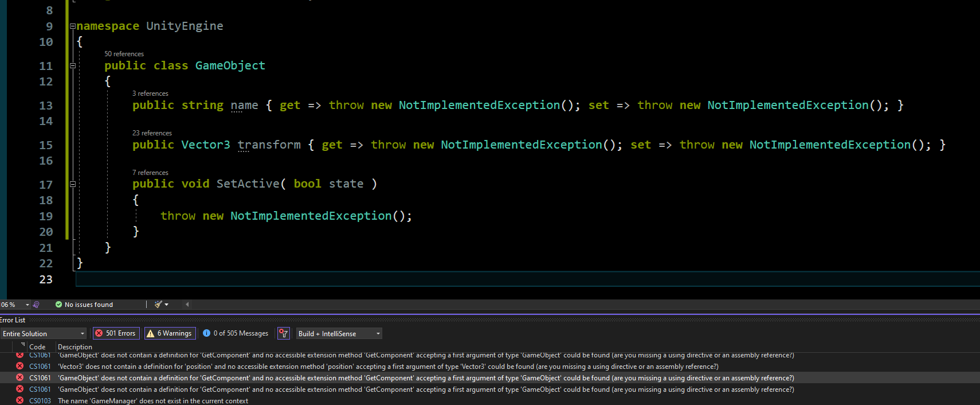Open the Entire Solution scope dropdown
Image resolution: width=980 pixels, height=405 pixels.
click(x=44, y=333)
